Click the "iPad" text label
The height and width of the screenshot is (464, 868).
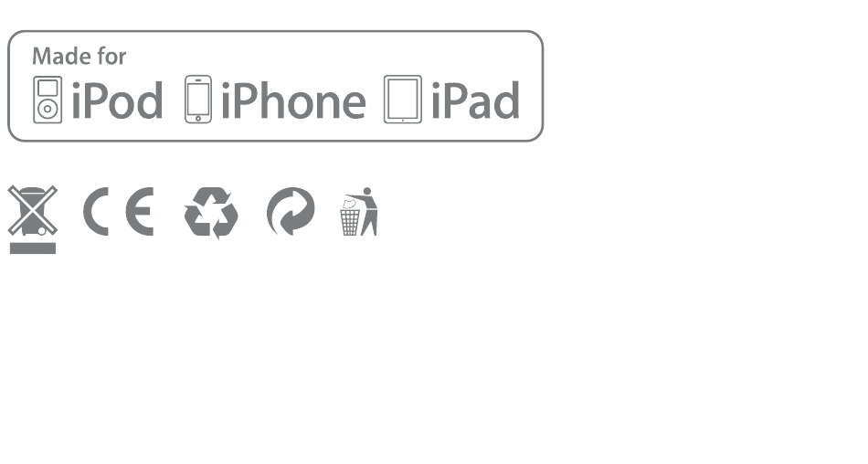(x=475, y=100)
